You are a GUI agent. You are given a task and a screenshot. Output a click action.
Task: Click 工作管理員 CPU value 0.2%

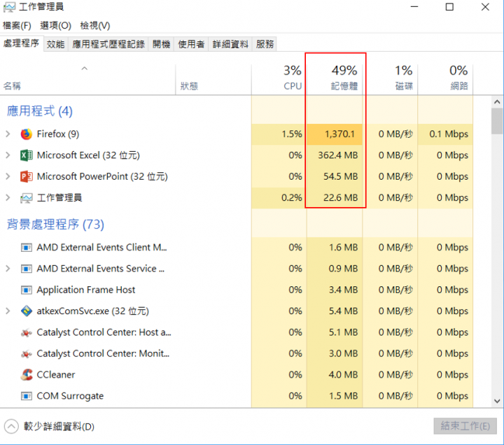[292, 197]
